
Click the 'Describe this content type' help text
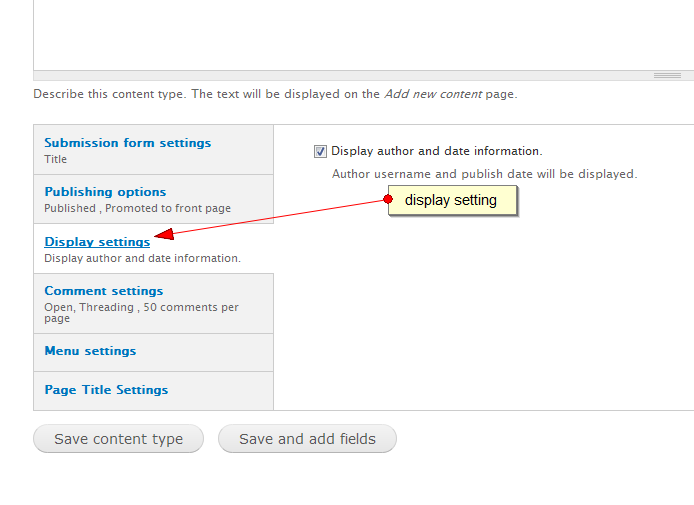(x=275, y=94)
